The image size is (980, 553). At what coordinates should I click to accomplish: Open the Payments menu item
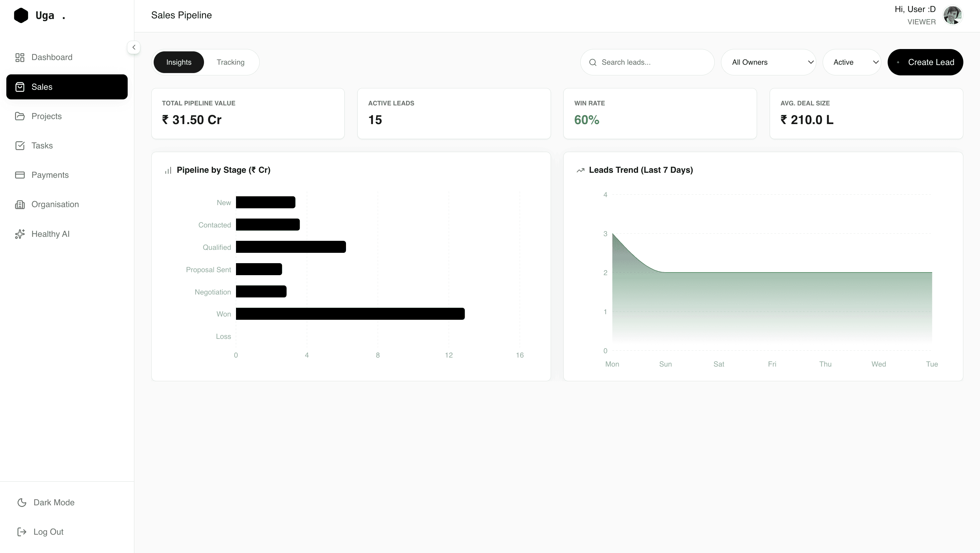pyautogui.click(x=50, y=175)
